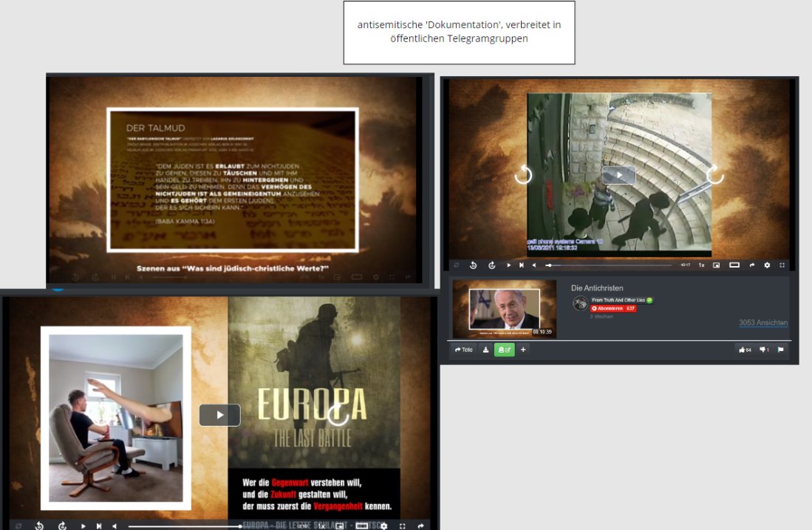Open settings gear in Die Antichristen player

[x=767, y=265]
